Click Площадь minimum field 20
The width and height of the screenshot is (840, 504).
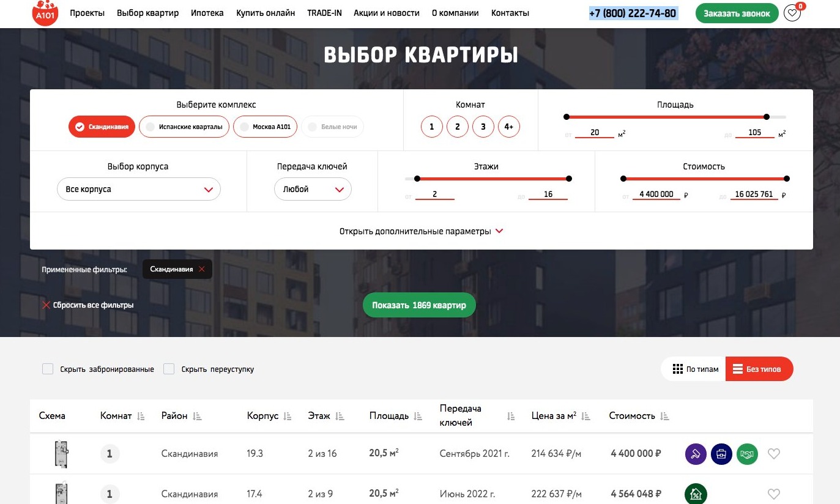(x=595, y=133)
